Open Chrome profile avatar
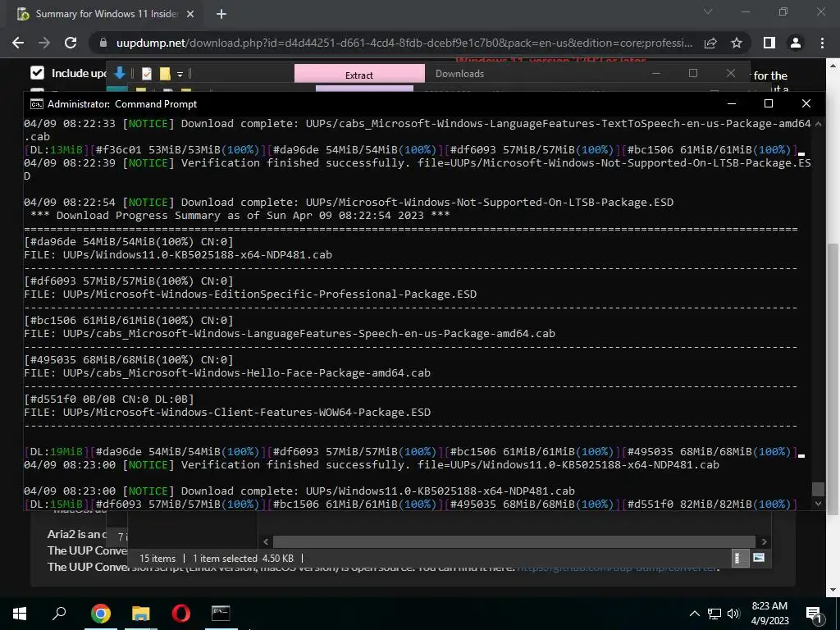Image resolution: width=840 pixels, height=630 pixels. coord(796,43)
